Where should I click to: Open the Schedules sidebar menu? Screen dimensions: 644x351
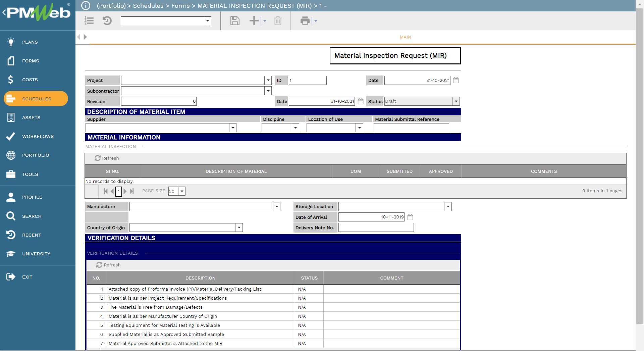click(x=37, y=99)
